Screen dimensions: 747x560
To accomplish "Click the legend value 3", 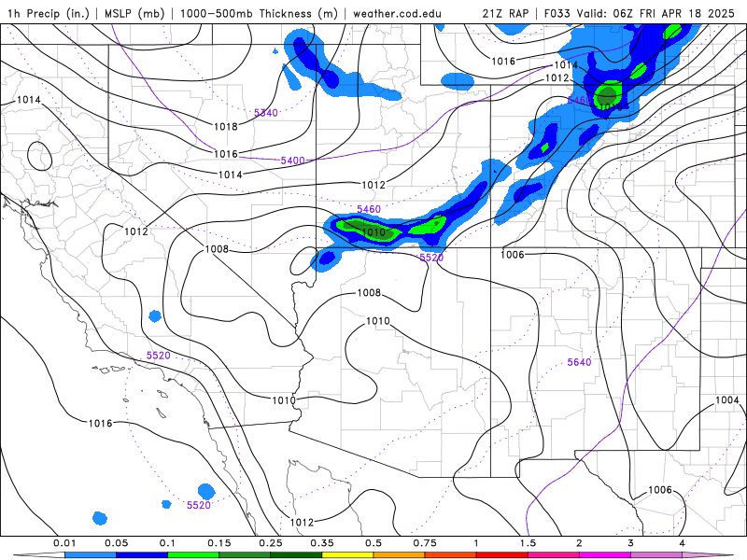I will pos(631,543).
